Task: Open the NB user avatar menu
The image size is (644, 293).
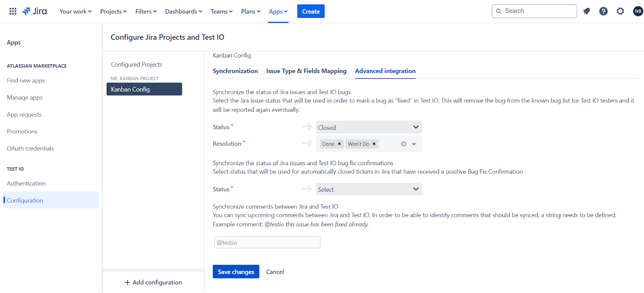Action: coord(638,11)
